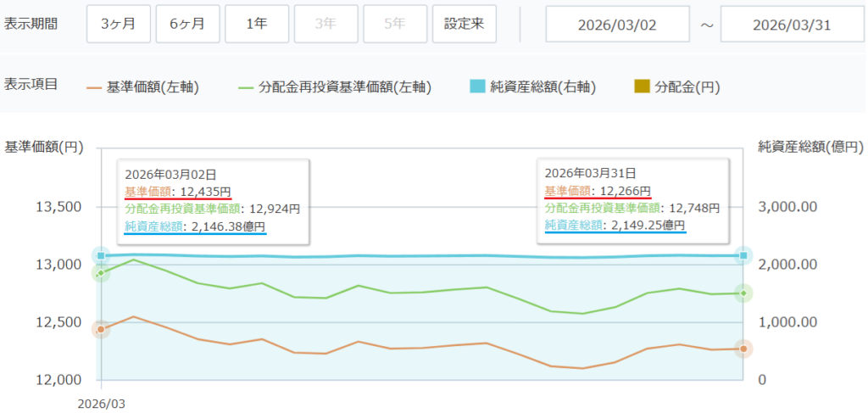Click the green diamond marker at chart end

pyautogui.click(x=743, y=293)
